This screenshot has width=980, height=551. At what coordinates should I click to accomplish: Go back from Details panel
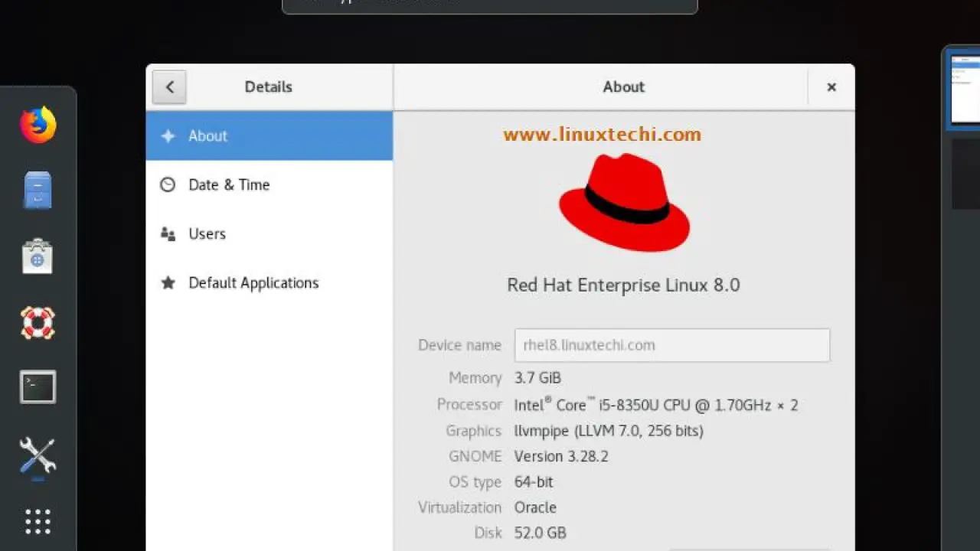click(x=169, y=87)
